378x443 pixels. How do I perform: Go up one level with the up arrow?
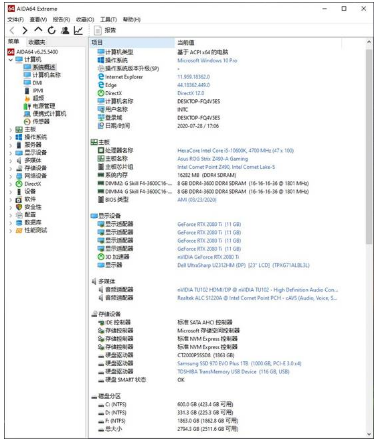coord(38,30)
